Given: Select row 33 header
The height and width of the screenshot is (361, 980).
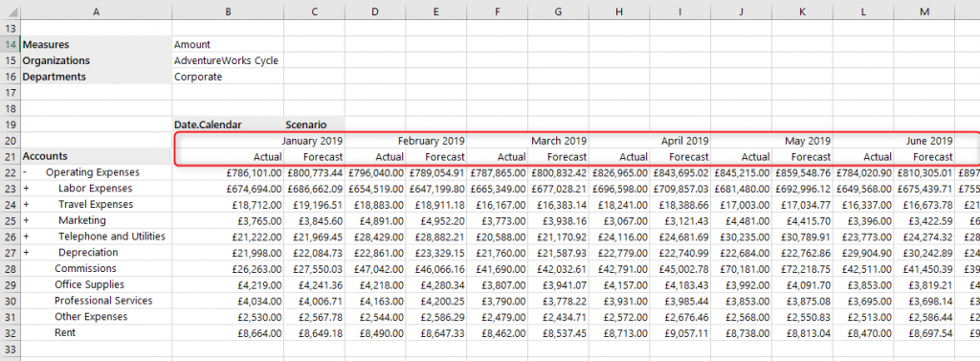Looking at the screenshot, I should click(x=10, y=349).
